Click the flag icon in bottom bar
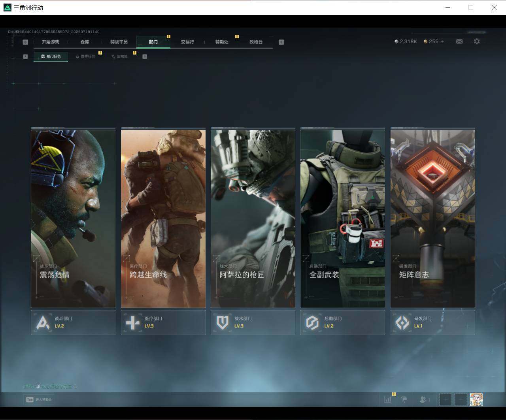Image resolution: width=506 pixels, height=420 pixels. [404, 399]
